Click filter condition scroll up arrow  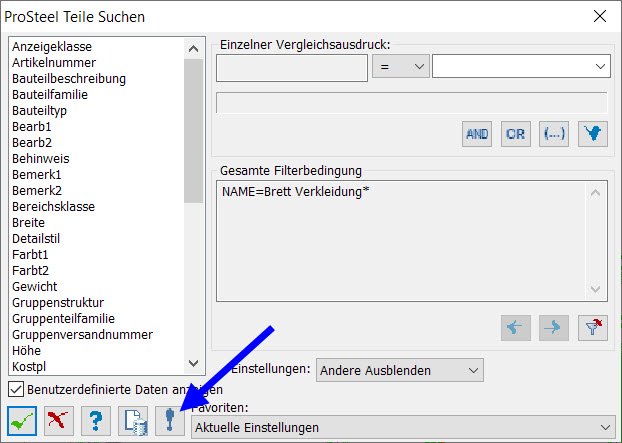(x=595, y=193)
